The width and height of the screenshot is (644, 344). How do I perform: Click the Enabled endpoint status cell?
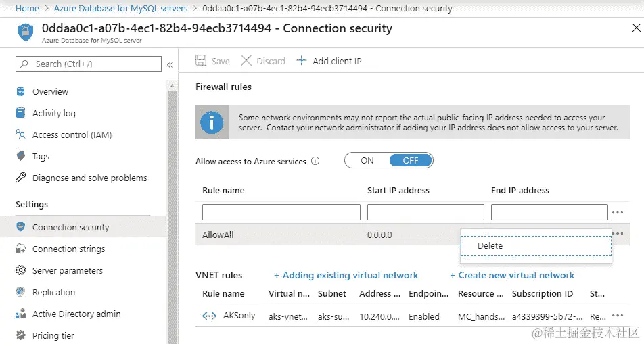424,316
